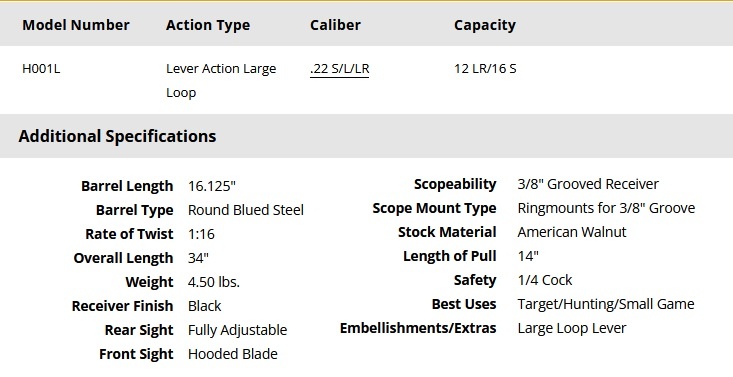Click the 1/4 Cock safety value
Viewport: 733px width, 377px height.
(545, 280)
